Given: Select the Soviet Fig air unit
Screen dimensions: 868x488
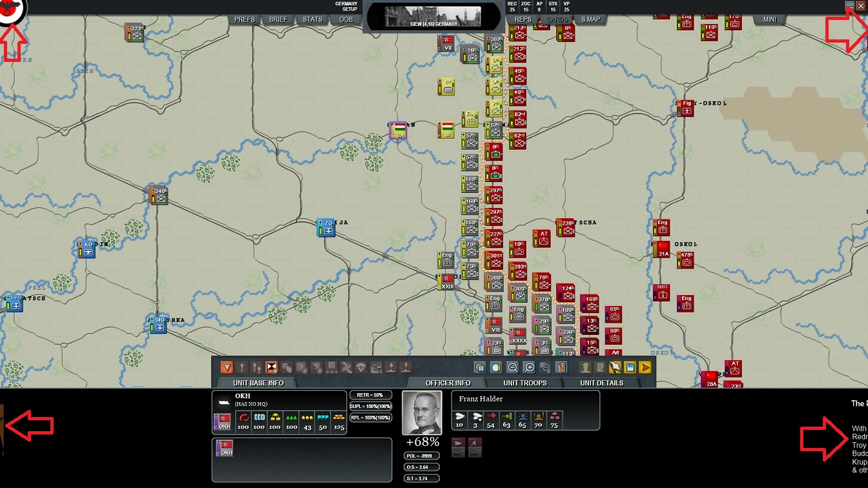Looking at the screenshot, I should coord(686,107).
